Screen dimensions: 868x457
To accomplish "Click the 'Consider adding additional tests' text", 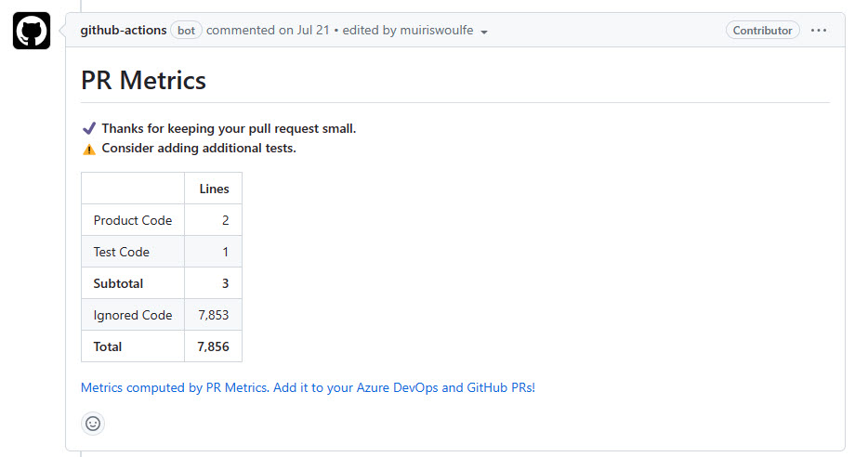I will tap(199, 149).
